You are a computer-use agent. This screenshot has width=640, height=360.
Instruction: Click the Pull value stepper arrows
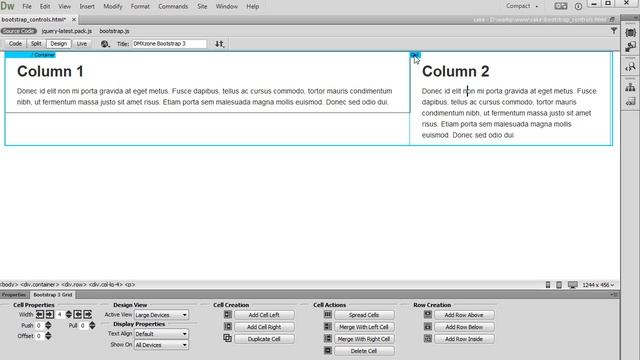[x=92, y=325]
